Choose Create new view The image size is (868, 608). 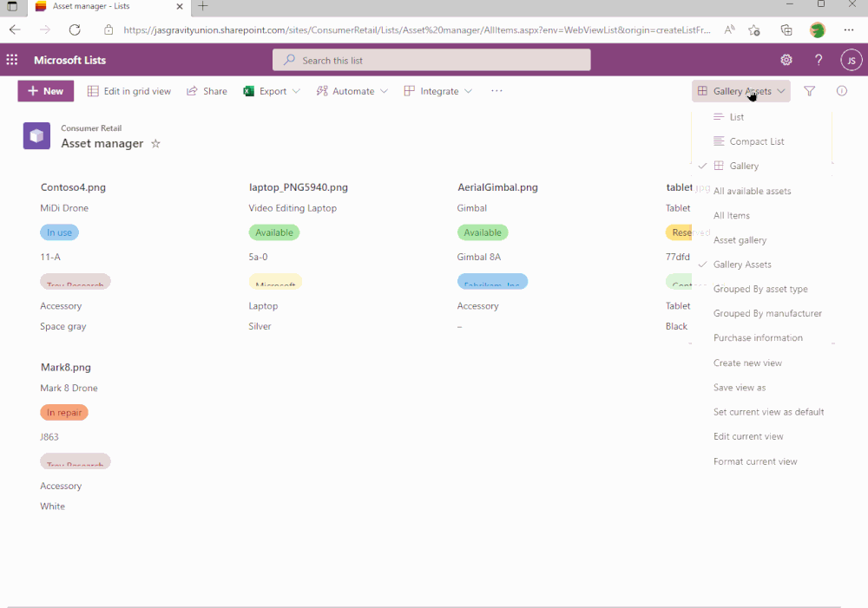[x=747, y=363]
